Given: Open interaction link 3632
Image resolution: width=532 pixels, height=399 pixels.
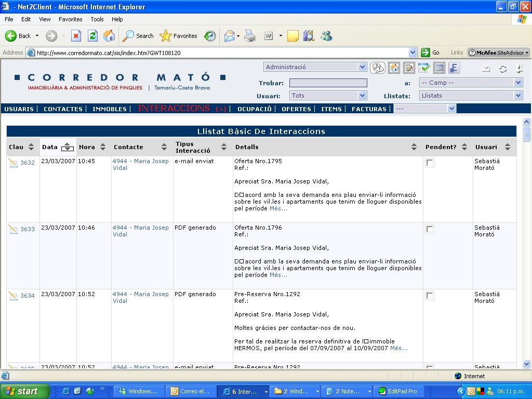Looking at the screenshot, I should click(27, 163).
